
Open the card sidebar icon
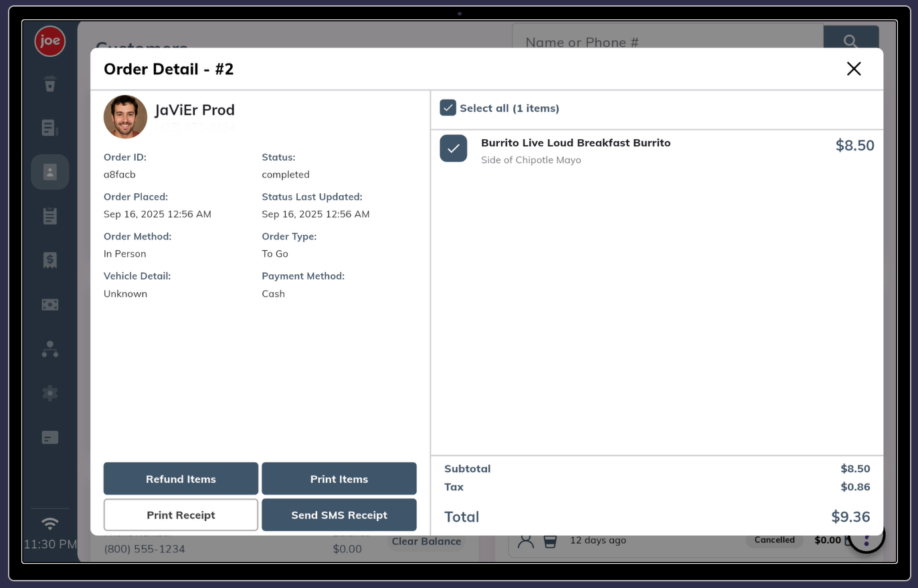click(50, 437)
